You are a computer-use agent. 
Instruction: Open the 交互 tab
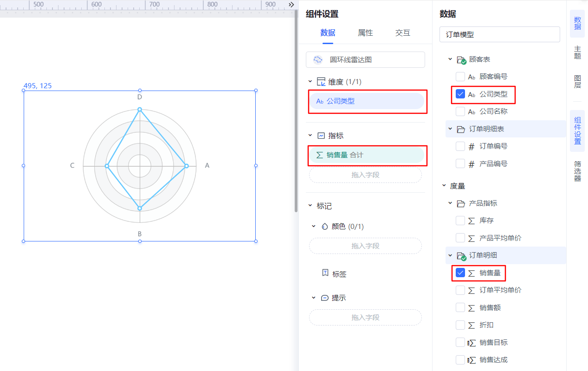point(403,33)
